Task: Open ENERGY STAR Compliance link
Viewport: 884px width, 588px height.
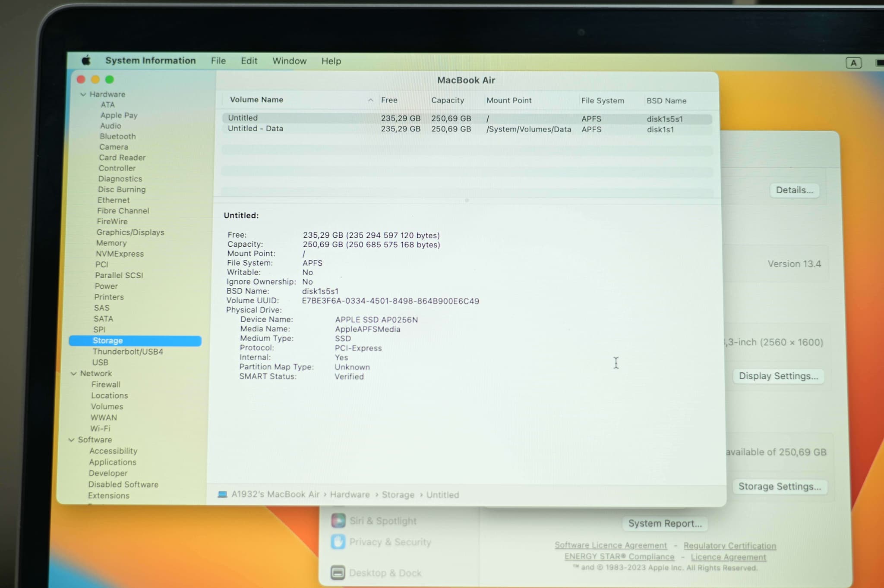Action: [x=619, y=557]
